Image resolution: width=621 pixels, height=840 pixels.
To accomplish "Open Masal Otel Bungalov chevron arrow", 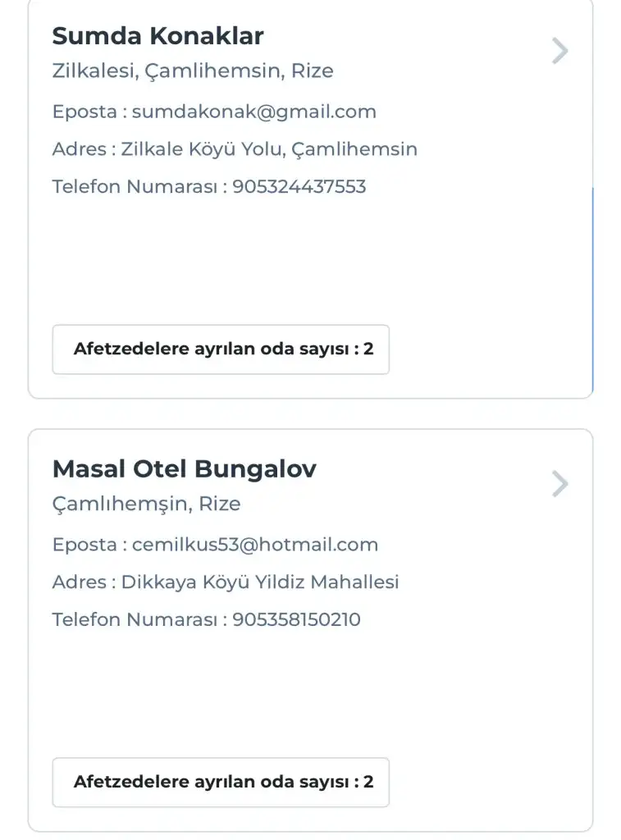I will point(559,484).
